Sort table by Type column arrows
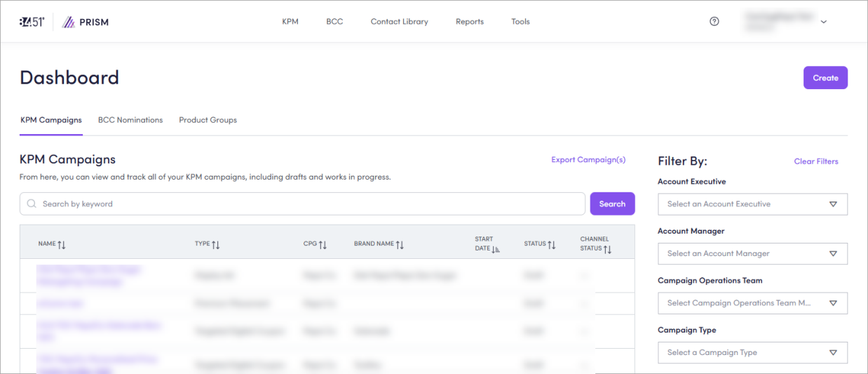 pos(216,244)
